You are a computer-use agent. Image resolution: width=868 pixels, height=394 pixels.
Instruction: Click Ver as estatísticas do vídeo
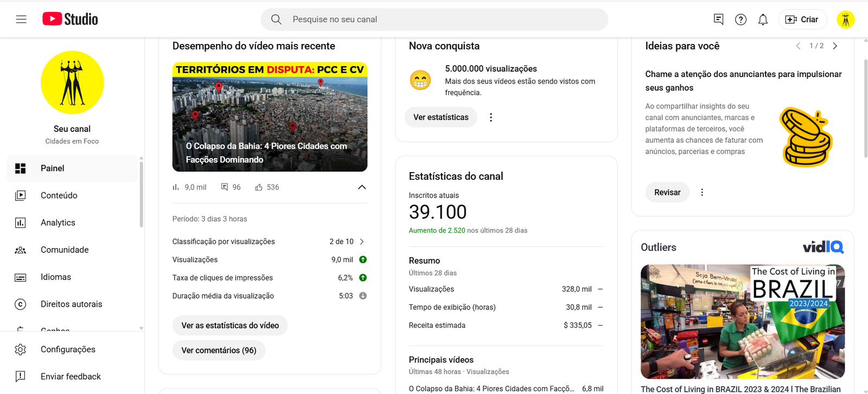pyautogui.click(x=230, y=326)
